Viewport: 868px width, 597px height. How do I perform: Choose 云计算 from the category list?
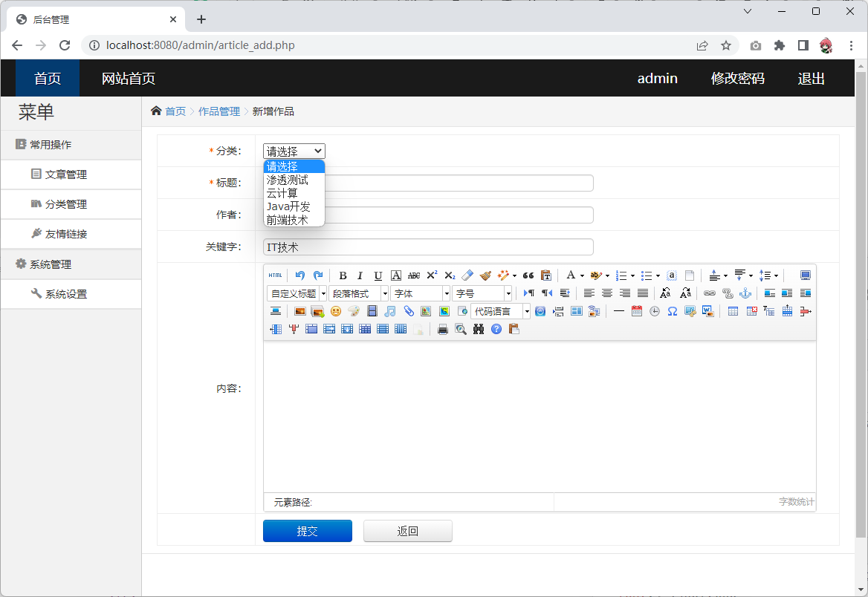(x=282, y=193)
